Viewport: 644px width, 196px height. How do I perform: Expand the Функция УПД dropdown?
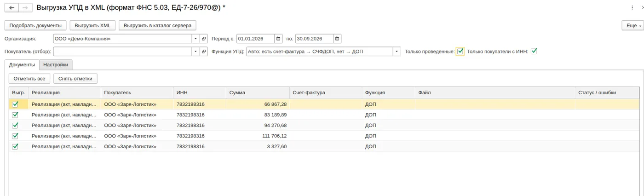397,52
